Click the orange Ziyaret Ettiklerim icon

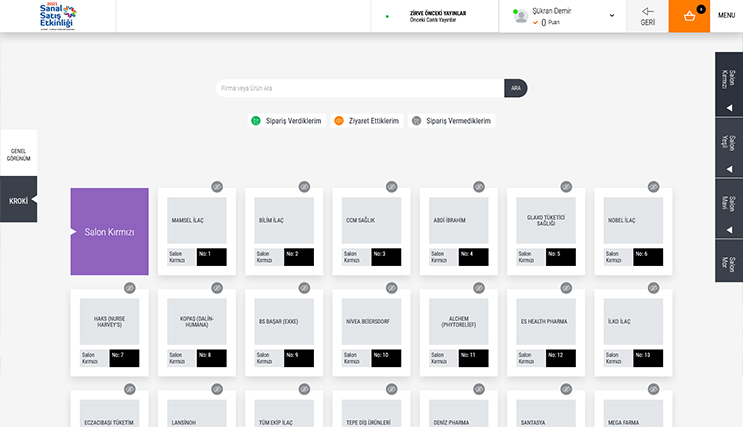[339, 121]
